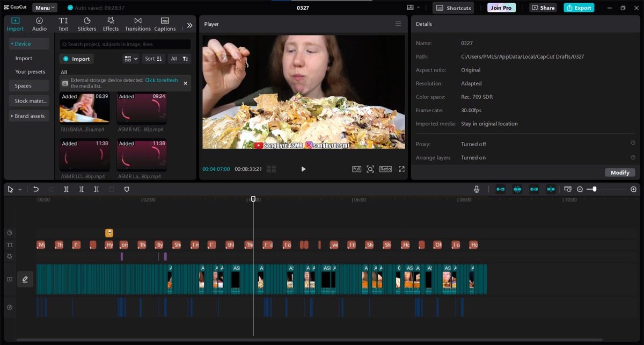Zoom out the timeline with minus icon

pyautogui.click(x=580, y=189)
